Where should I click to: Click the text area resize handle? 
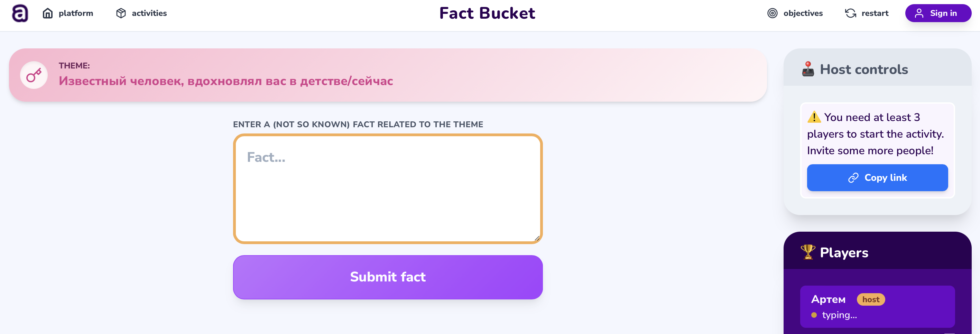[x=537, y=238]
